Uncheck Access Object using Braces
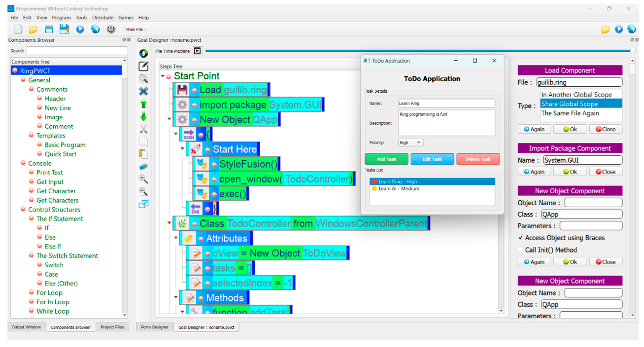 click(x=520, y=238)
